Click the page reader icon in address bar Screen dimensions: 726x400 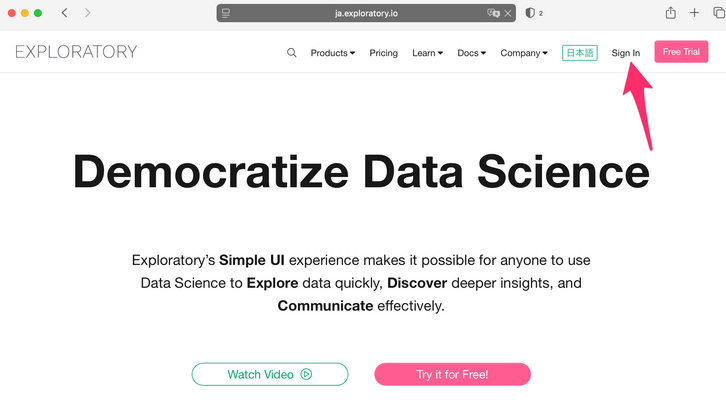(227, 13)
